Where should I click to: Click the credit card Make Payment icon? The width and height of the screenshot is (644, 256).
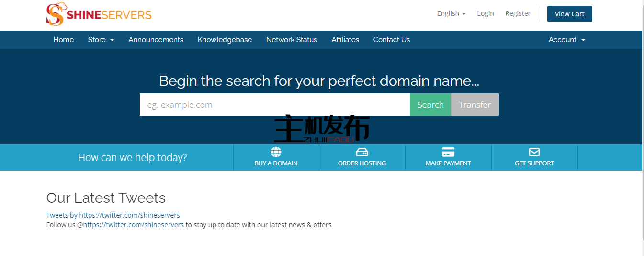point(448,152)
